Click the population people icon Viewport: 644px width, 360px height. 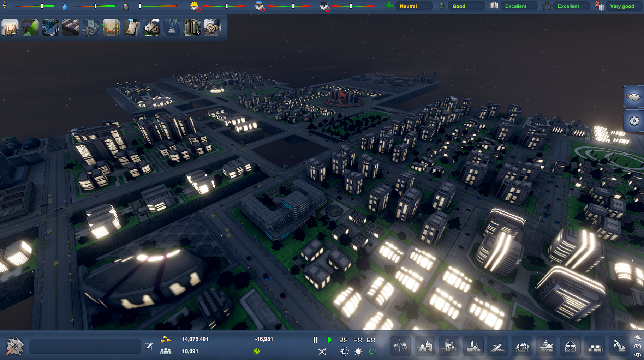pos(166,351)
